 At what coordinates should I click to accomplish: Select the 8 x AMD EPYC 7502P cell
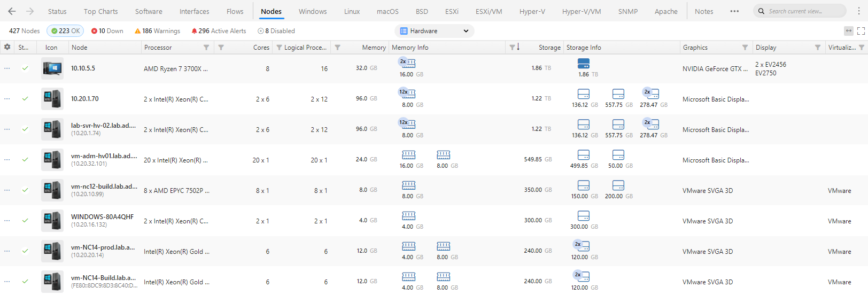pyautogui.click(x=176, y=191)
